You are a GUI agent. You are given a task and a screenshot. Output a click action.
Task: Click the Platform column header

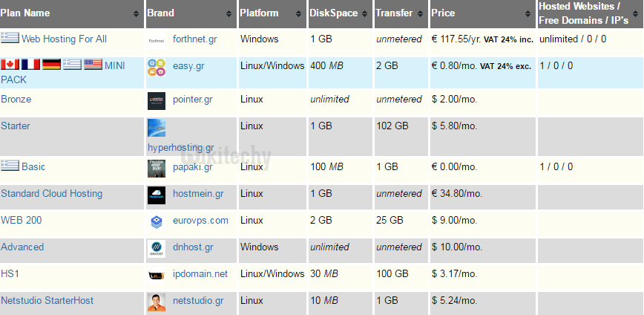click(259, 13)
